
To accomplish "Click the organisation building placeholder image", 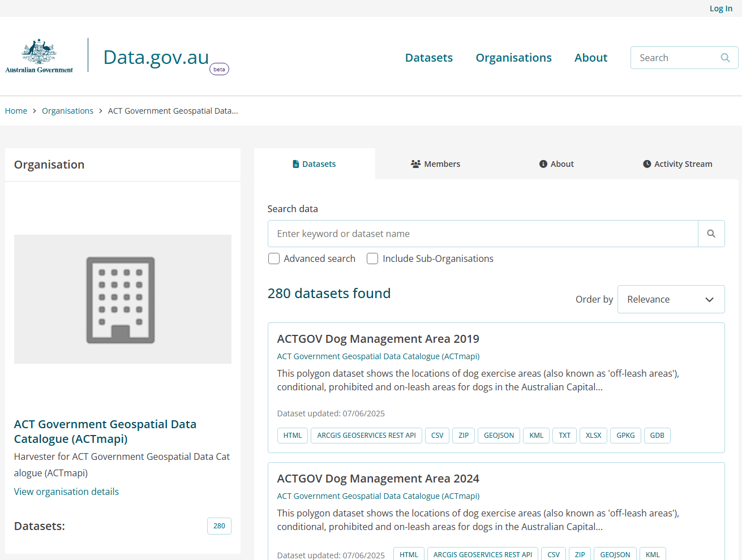I will pos(122,299).
